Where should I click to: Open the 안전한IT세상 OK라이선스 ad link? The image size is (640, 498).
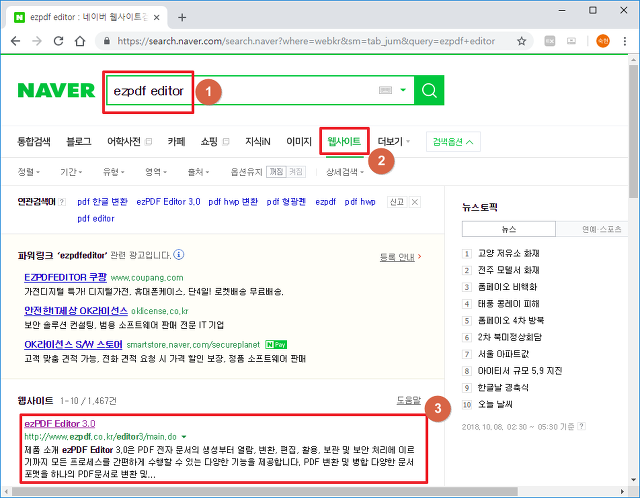pyautogui.click(x=76, y=311)
